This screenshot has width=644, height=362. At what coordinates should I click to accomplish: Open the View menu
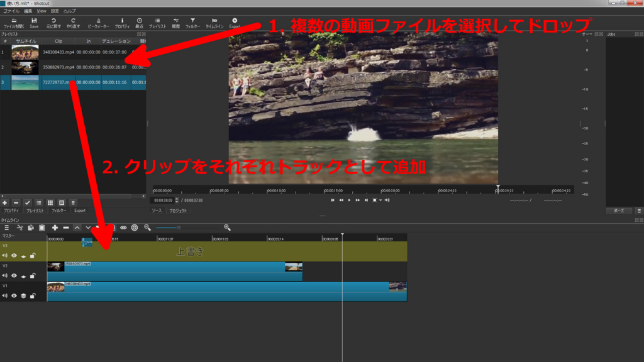(x=42, y=11)
